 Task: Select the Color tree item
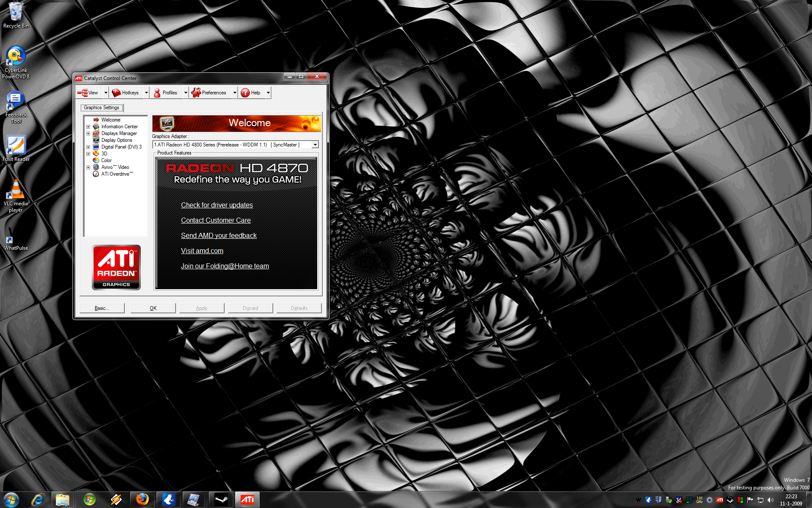[106, 160]
